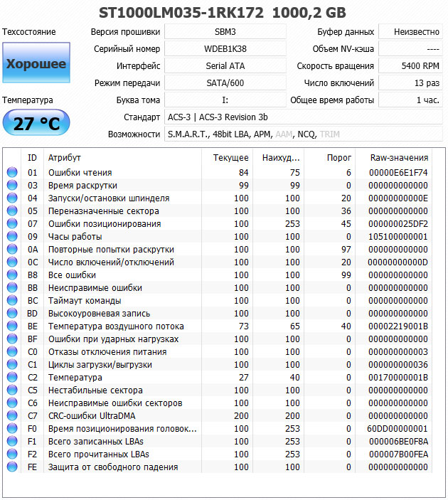Click the Текущее column header

click(227, 157)
